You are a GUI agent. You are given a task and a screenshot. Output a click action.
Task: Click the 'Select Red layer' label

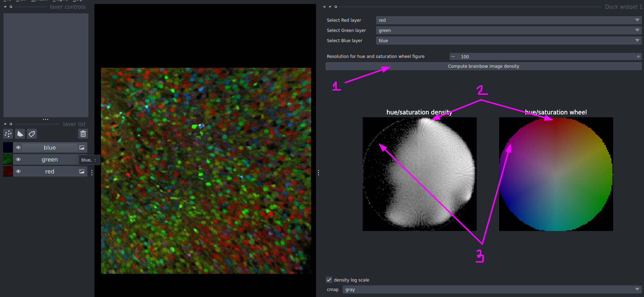344,20
